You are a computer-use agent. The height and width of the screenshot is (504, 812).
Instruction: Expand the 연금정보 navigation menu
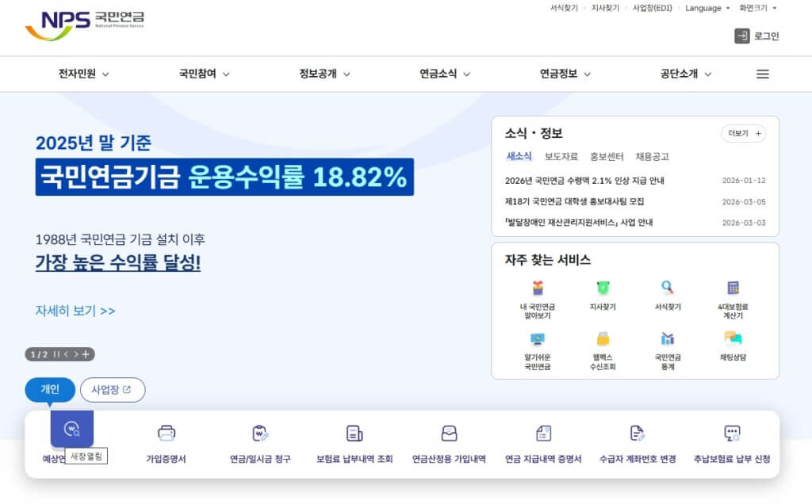(557, 74)
